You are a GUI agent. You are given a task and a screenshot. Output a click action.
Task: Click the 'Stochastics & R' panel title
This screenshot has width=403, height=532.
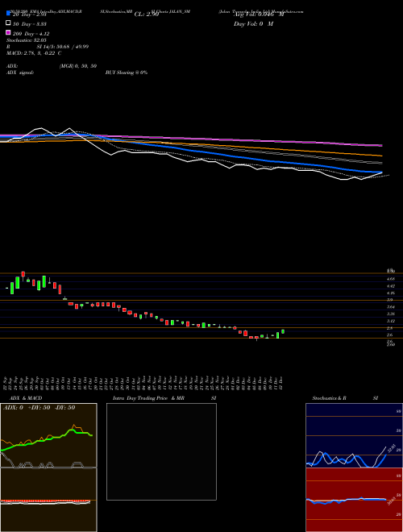click(x=329, y=398)
